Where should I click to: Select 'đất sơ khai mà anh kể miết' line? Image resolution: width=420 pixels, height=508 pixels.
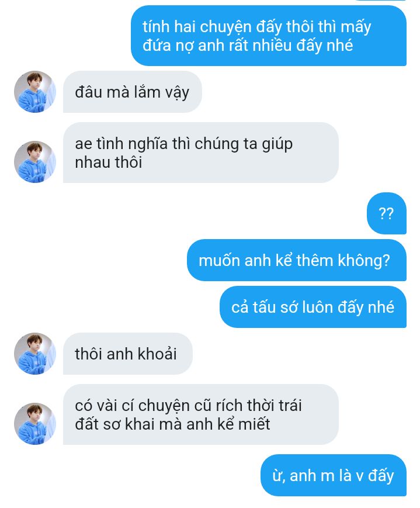(x=172, y=424)
